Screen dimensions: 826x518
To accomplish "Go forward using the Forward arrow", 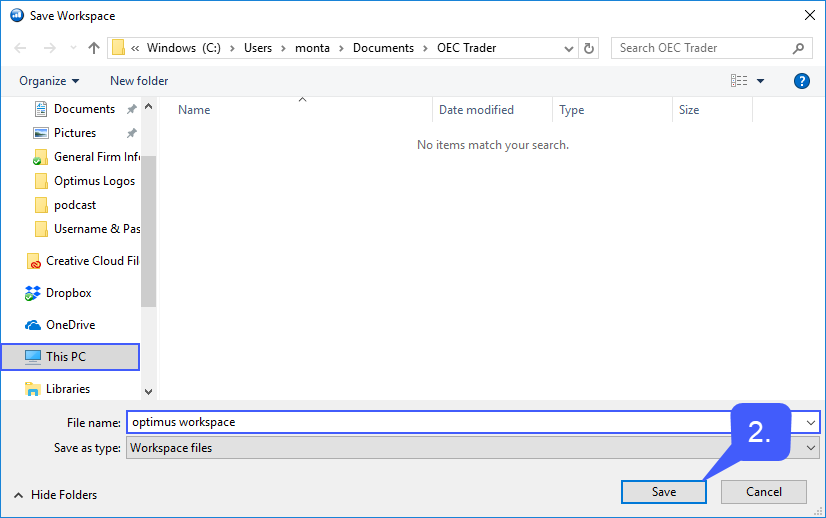I will (x=50, y=48).
